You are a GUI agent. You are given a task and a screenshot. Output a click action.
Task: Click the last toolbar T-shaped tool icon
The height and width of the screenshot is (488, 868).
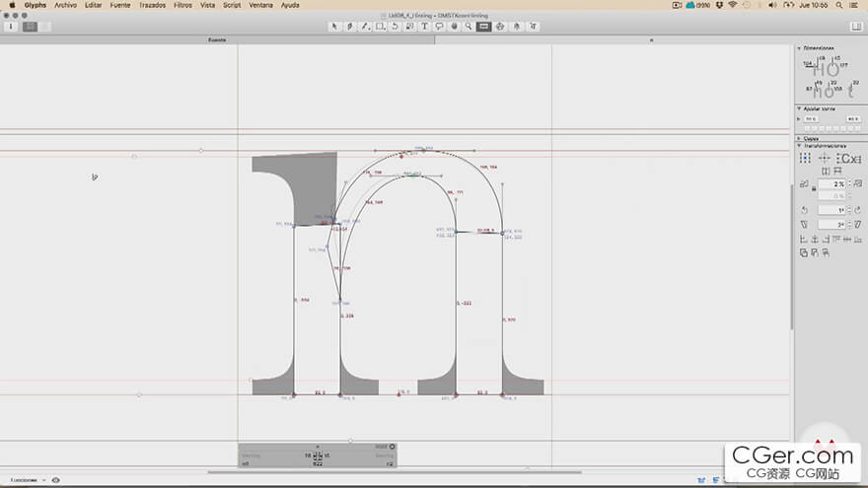click(533, 26)
